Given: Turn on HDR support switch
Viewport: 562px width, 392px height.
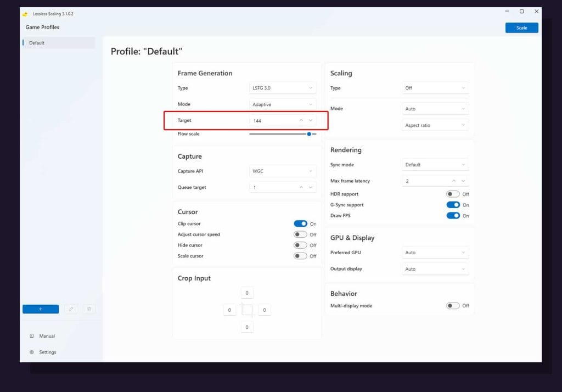Looking at the screenshot, I should (x=453, y=194).
